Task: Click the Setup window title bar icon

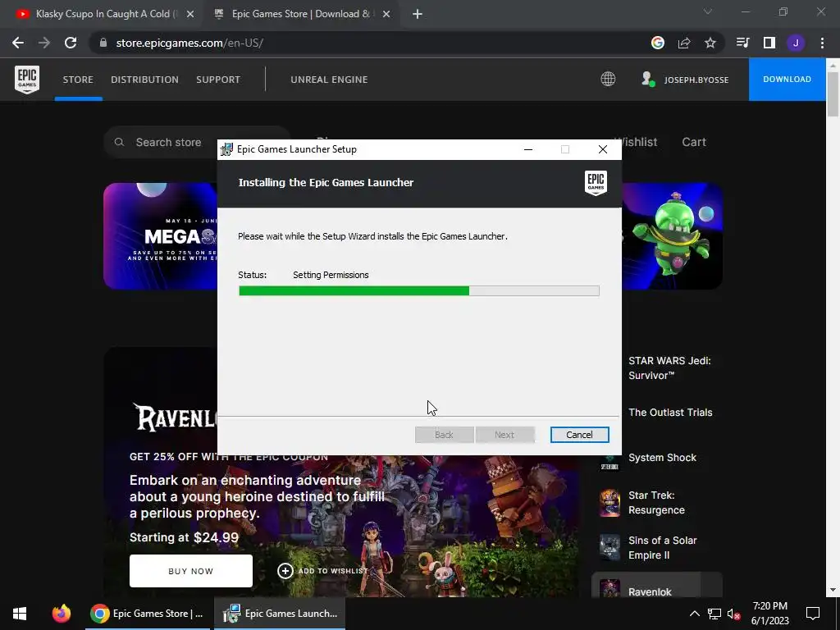Action: (x=226, y=149)
